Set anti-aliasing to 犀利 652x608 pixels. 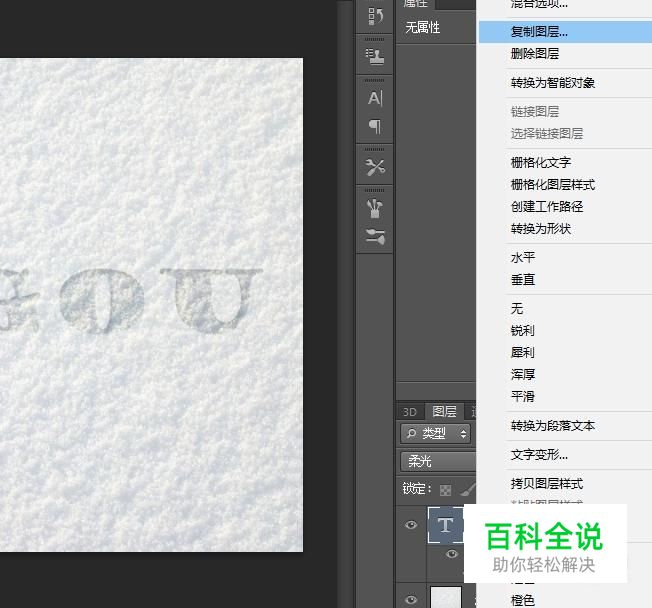point(523,353)
